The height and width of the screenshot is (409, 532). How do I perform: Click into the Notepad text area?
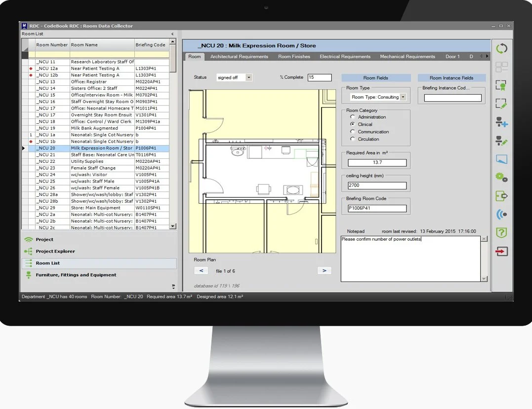tap(410, 259)
